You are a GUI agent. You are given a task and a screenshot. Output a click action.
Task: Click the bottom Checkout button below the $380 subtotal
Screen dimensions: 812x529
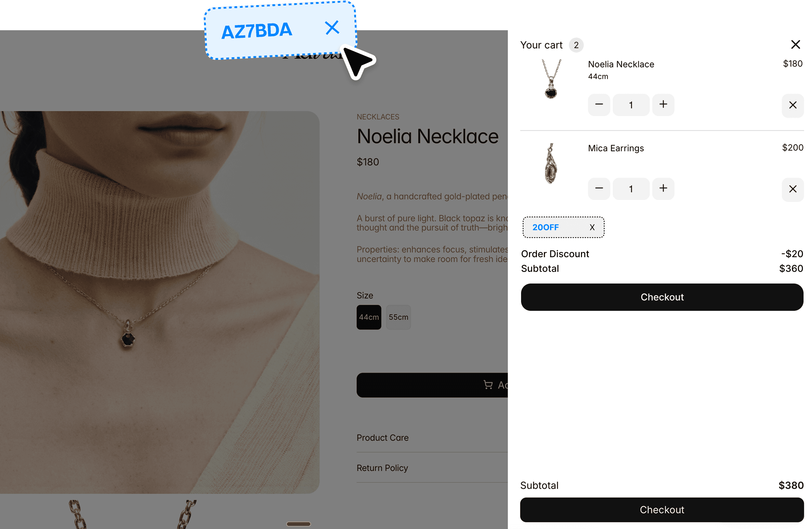661,509
